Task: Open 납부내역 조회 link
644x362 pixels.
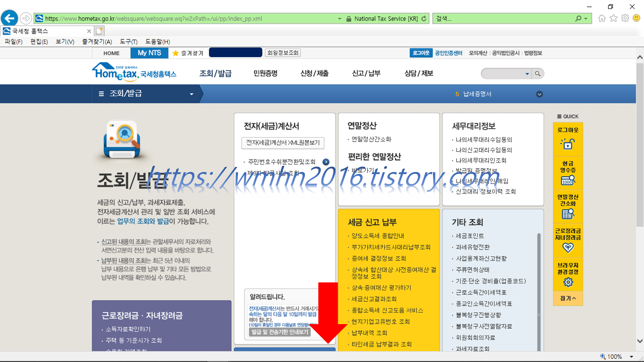Action: coord(369,333)
